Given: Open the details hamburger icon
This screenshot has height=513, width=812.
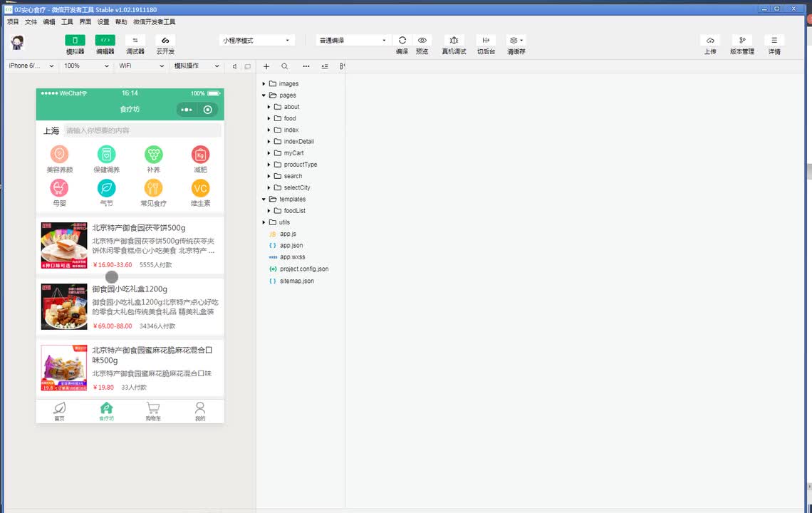Looking at the screenshot, I should pyautogui.click(x=774, y=41).
